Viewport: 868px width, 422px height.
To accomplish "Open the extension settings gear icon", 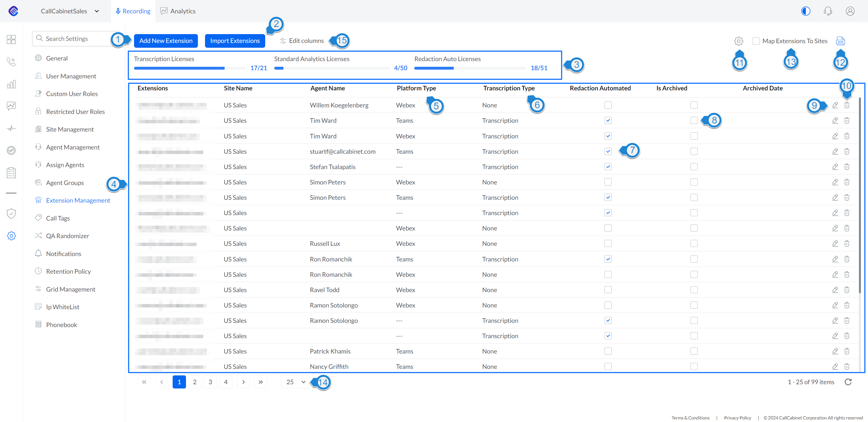I will tap(739, 41).
